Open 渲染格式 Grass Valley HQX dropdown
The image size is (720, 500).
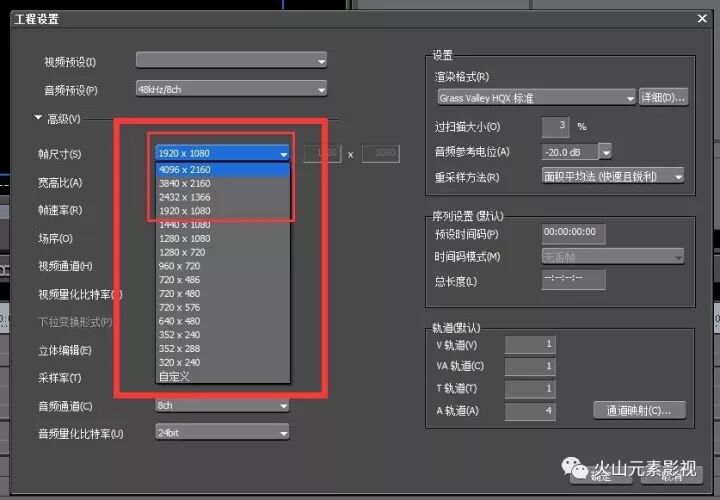[x=536, y=97]
